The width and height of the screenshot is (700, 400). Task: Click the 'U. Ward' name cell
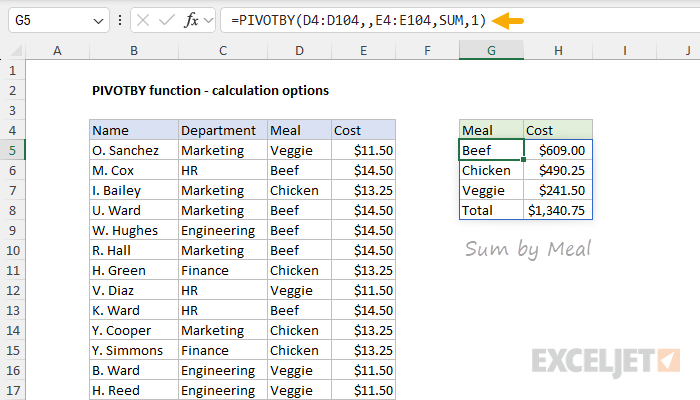(x=134, y=210)
